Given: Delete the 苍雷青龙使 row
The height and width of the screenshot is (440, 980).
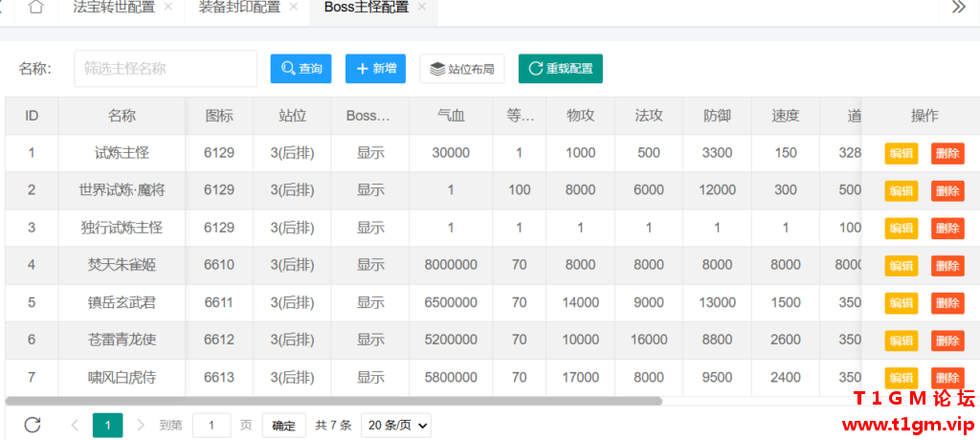Looking at the screenshot, I should pyautogui.click(x=947, y=341).
